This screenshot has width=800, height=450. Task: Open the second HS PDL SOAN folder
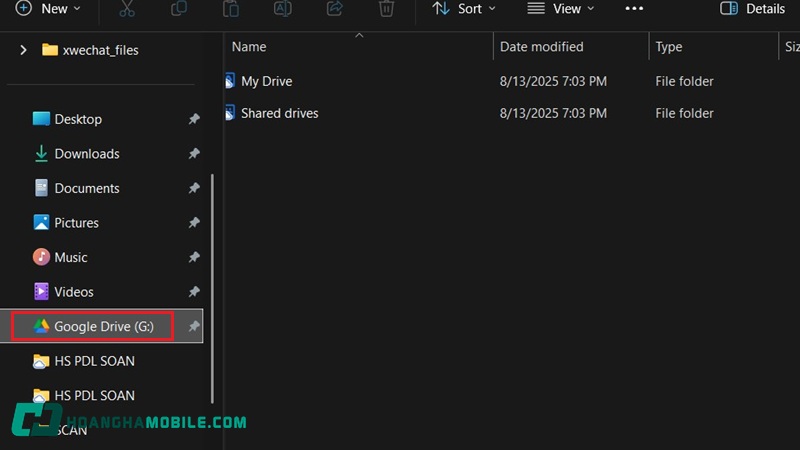pyautogui.click(x=94, y=395)
